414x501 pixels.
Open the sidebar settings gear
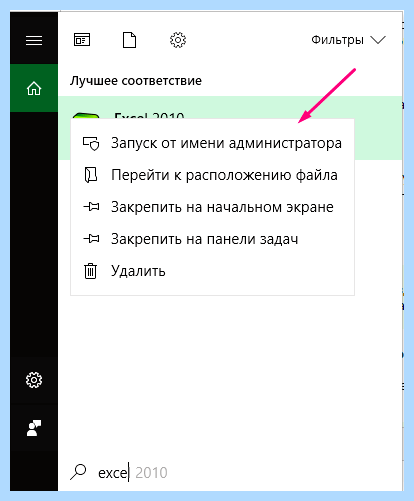coord(34,380)
